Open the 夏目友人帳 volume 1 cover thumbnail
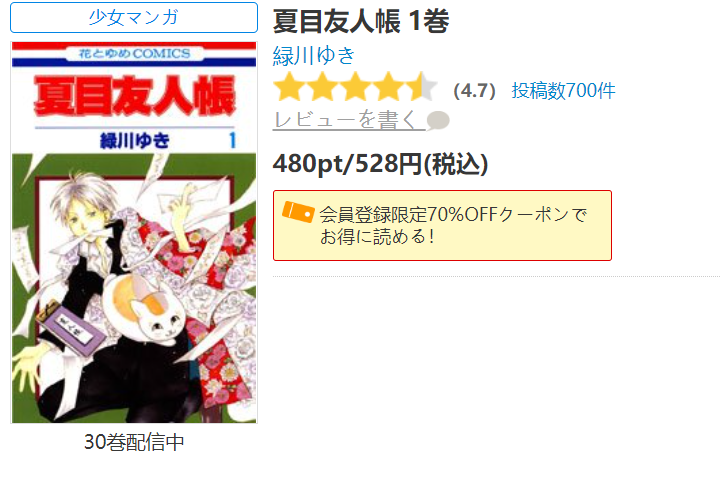Image resolution: width=720 pixels, height=477 pixels. point(134,232)
